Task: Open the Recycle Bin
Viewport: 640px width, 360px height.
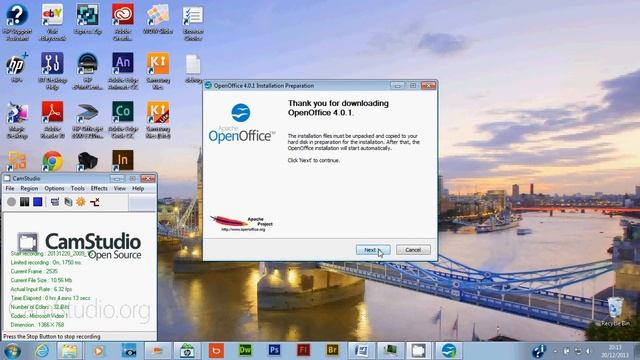Action: coord(615,311)
